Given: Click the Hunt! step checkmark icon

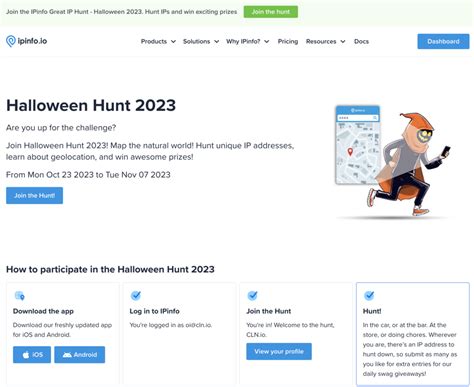Looking at the screenshot, I should (x=369, y=295).
